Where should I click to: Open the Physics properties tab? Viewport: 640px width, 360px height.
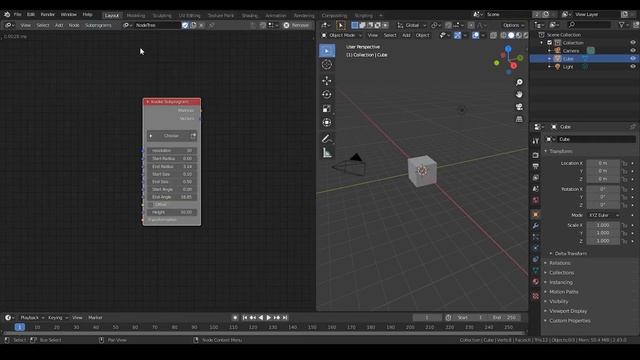(x=536, y=248)
